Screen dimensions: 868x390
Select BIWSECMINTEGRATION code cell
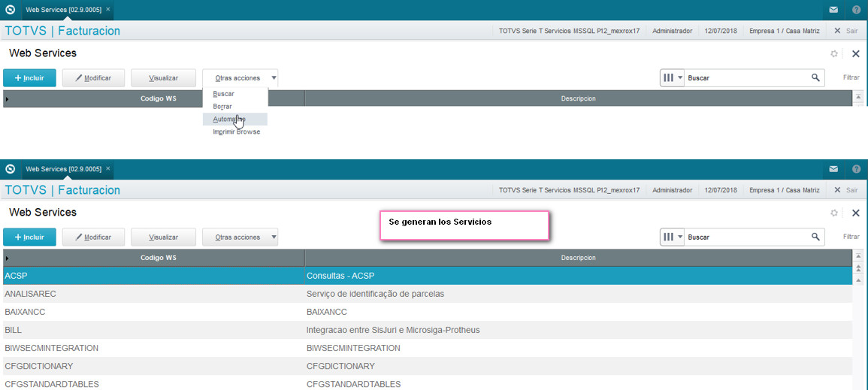pyautogui.click(x=154, y=348)
